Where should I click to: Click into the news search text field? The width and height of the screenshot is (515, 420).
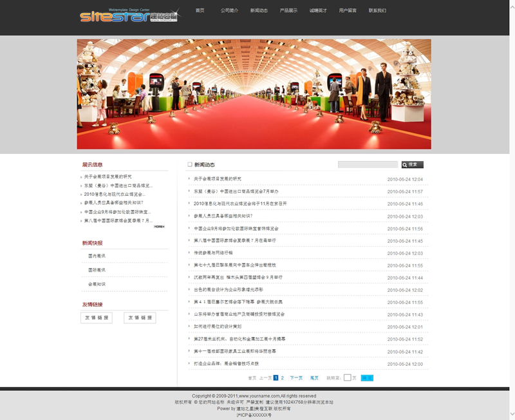pos(368,165)
